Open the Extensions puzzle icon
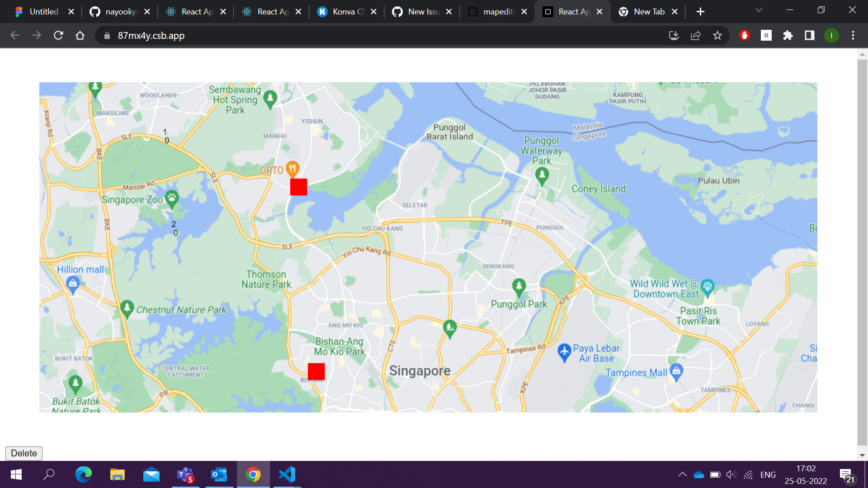This screenshot has width=868, height=488. click(788, 35)
